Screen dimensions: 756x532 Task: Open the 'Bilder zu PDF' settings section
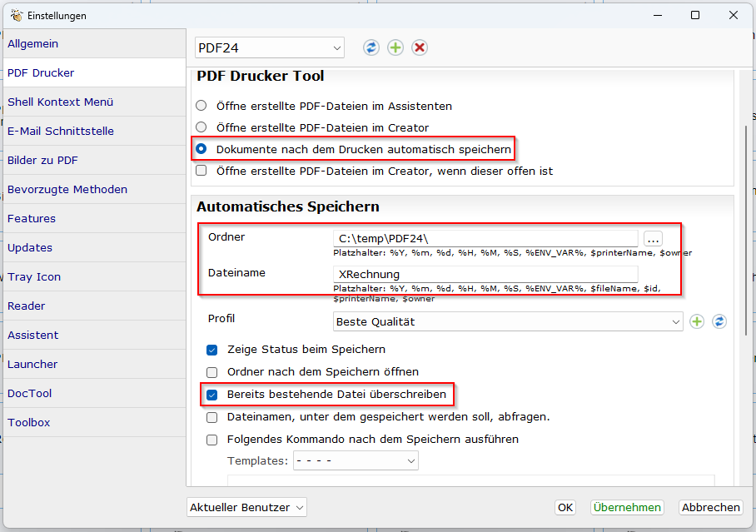(x=43, y=160)
